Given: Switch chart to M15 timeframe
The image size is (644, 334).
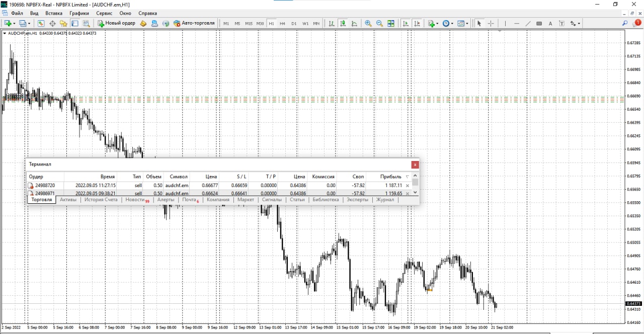Looking at the screenshot, I should [249, 23].
